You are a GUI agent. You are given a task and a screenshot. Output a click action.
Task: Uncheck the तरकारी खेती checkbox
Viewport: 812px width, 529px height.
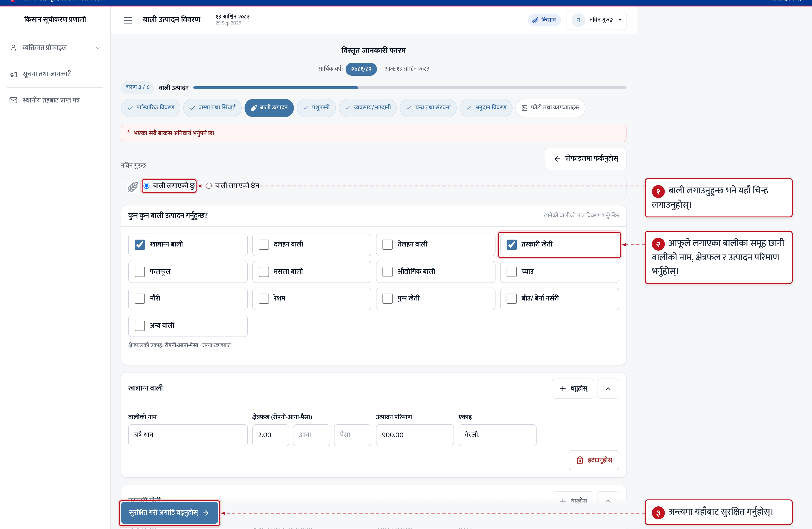(511, 245)
